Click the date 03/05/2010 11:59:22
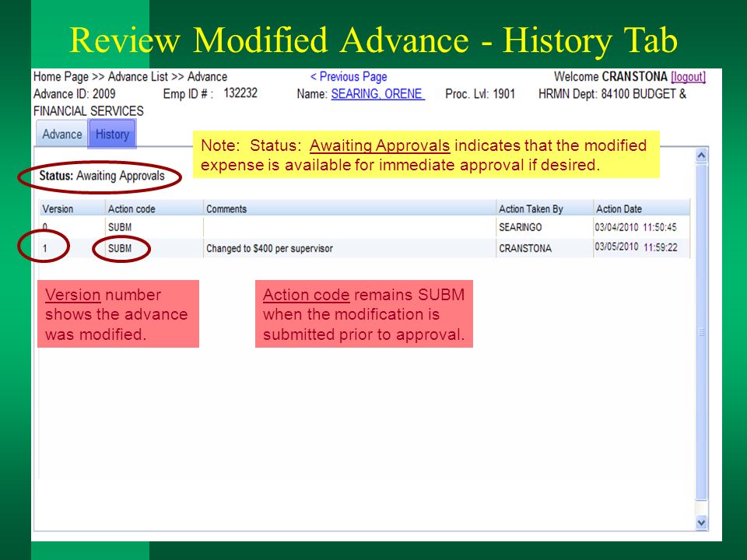The width and height of the screenshot is (747, 560). coord(636,247)
